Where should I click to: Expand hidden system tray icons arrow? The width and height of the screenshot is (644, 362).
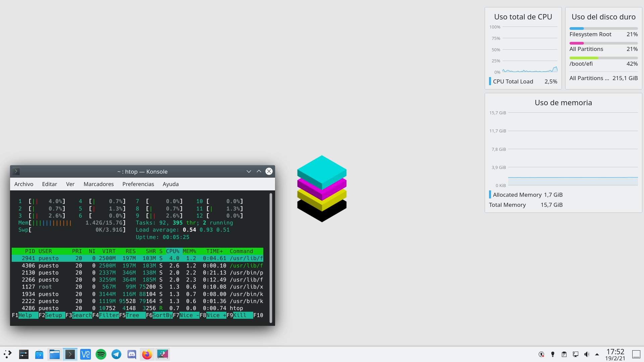click(x=597, y=354)
